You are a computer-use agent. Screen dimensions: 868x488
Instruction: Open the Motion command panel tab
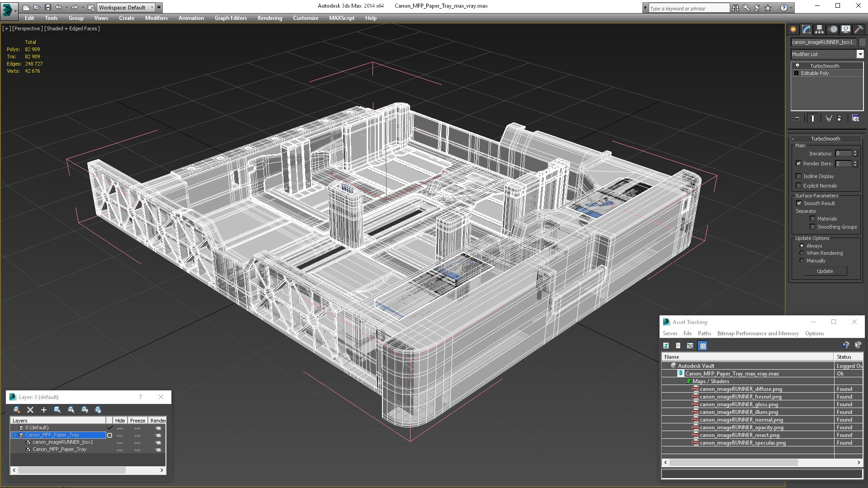pyautogui.click(x=833, y=29)
